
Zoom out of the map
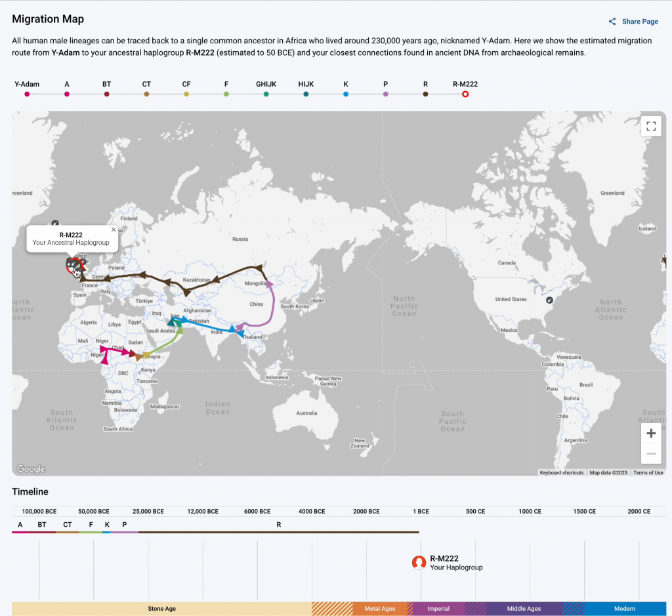click(651, 454)
